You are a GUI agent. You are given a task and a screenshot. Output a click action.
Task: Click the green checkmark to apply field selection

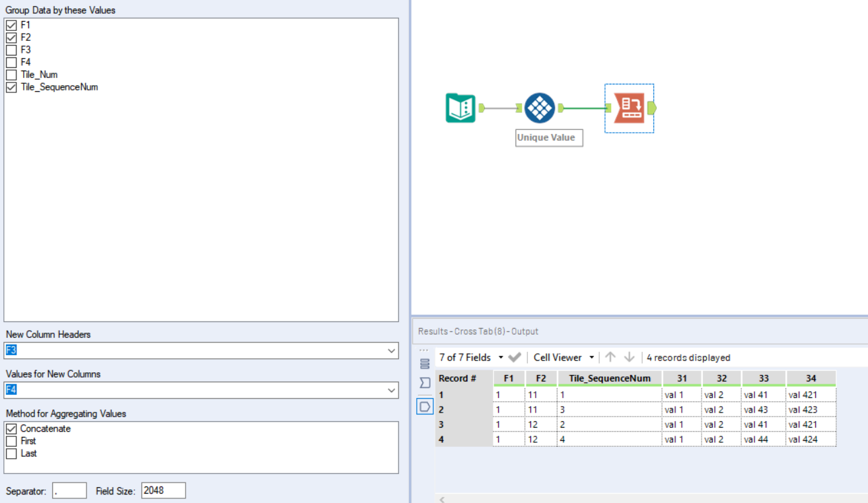pyautogui.click(x=514, y=357)
